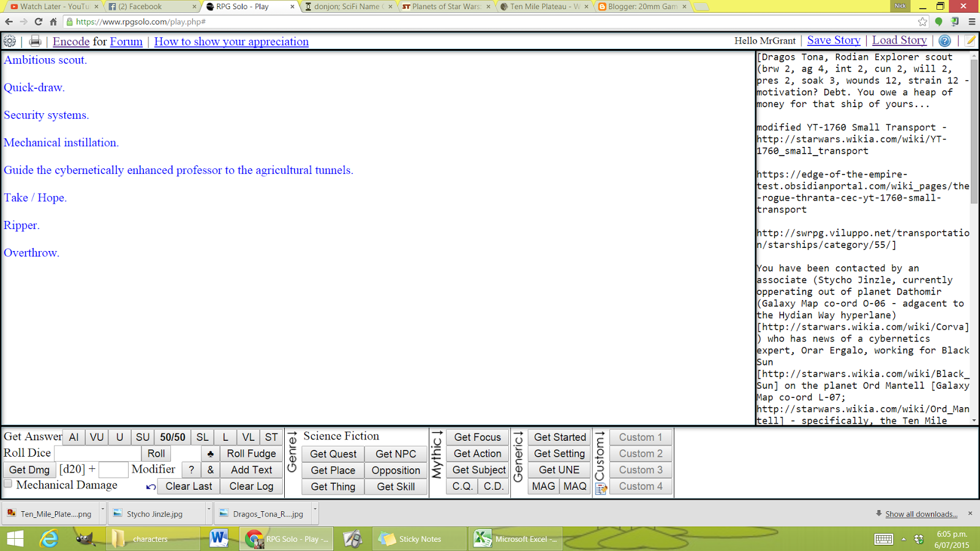980x551 pixels.
Task: Click the printer icon
Action: pos(35,41)
